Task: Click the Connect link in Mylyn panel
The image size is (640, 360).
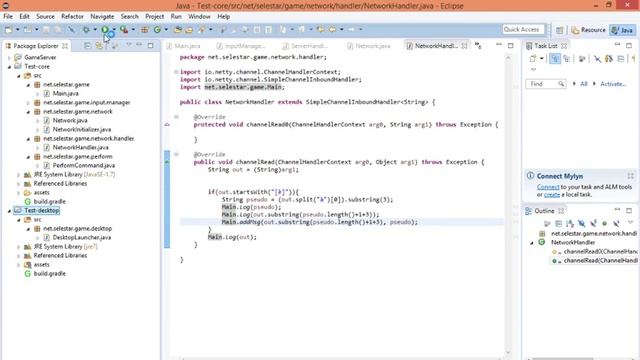Action: click(548, 187)
